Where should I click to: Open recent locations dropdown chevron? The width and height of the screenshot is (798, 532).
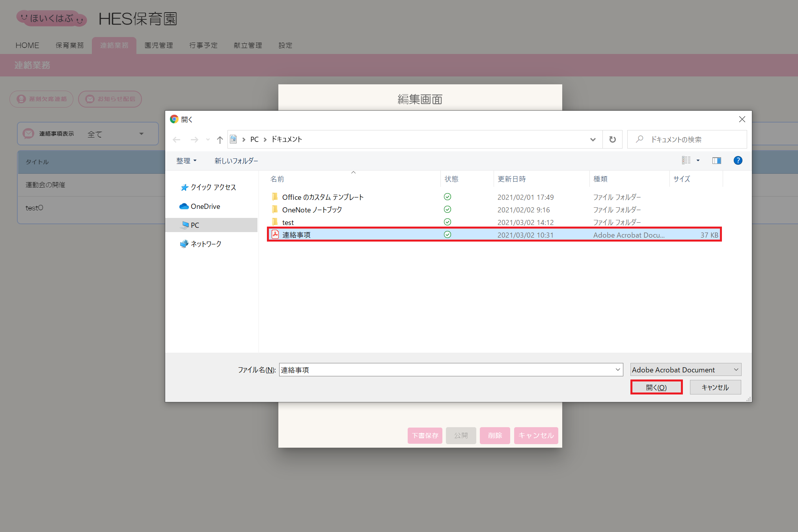(x=208, y=140)
